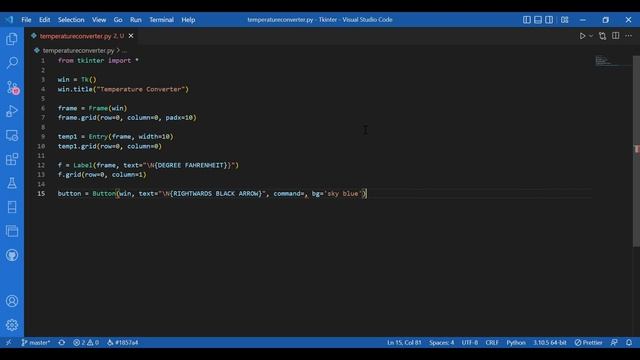
Task: Open Run and Debug view
Action: (x=12, y=111)
